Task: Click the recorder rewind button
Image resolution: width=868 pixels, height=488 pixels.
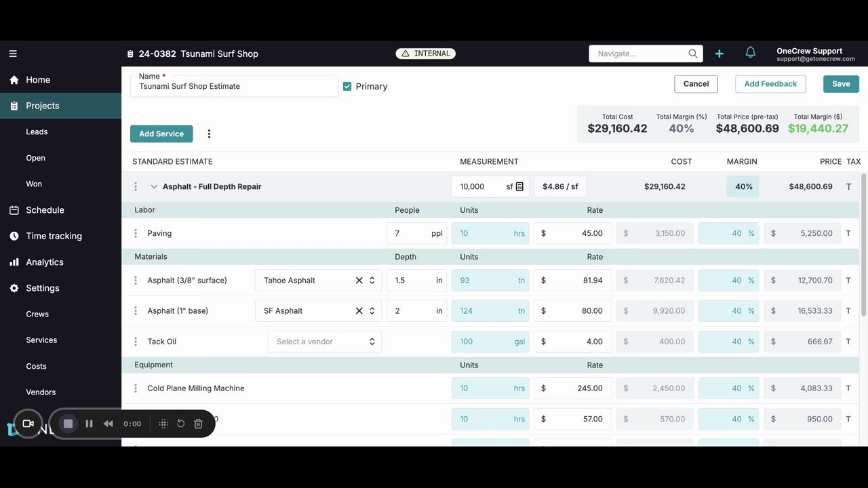Action: pyautogui.click(x=108, y=424)
